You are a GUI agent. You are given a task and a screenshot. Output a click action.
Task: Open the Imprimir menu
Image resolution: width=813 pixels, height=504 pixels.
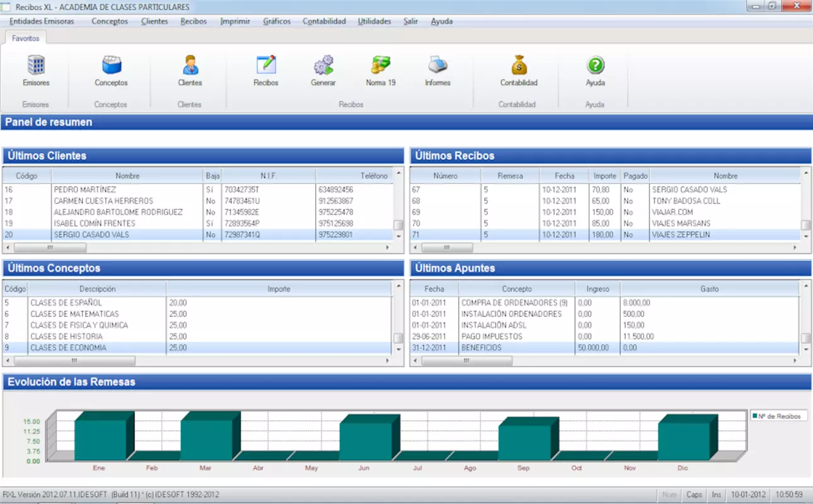(235, 21)
